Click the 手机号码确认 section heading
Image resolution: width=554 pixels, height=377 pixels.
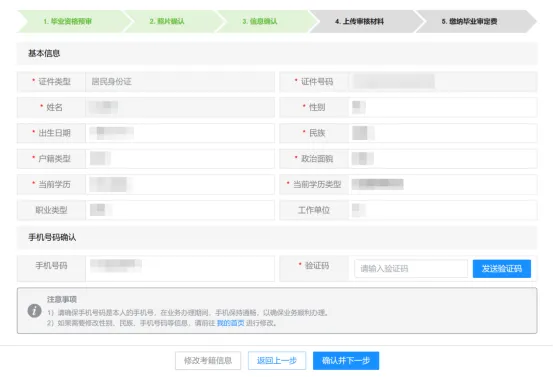(x=52, y=237)
